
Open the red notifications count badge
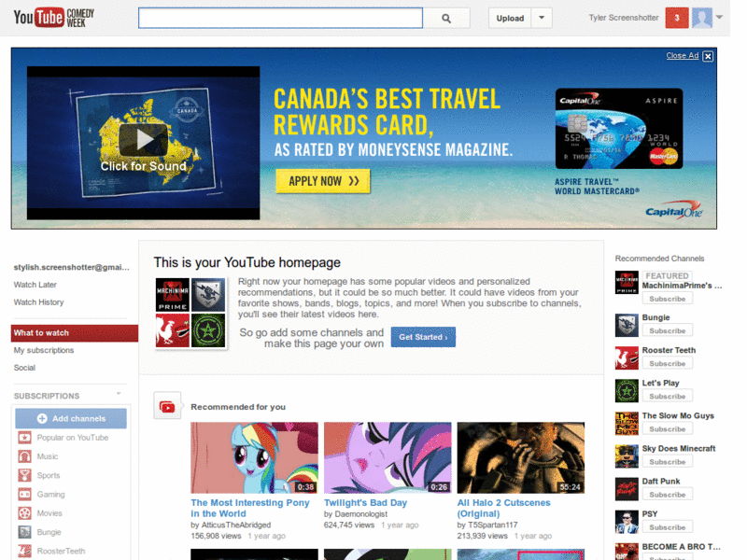point(676,18)
